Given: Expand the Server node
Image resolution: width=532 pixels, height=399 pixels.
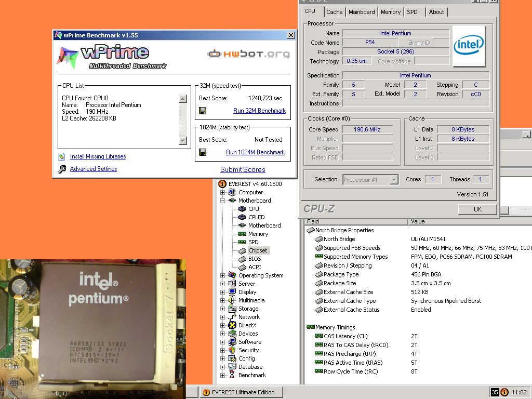Looking at the screenshot, I should 222,284.
